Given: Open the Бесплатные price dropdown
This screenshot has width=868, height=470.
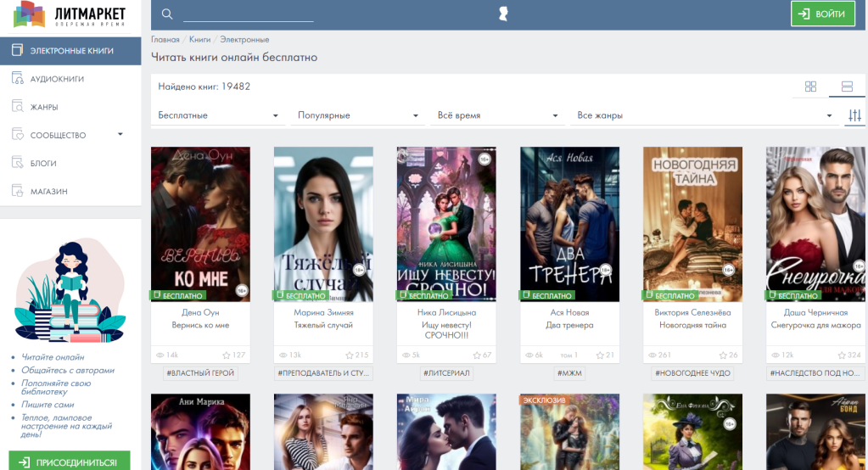Looking at the screenshot, I should (218, 115).
